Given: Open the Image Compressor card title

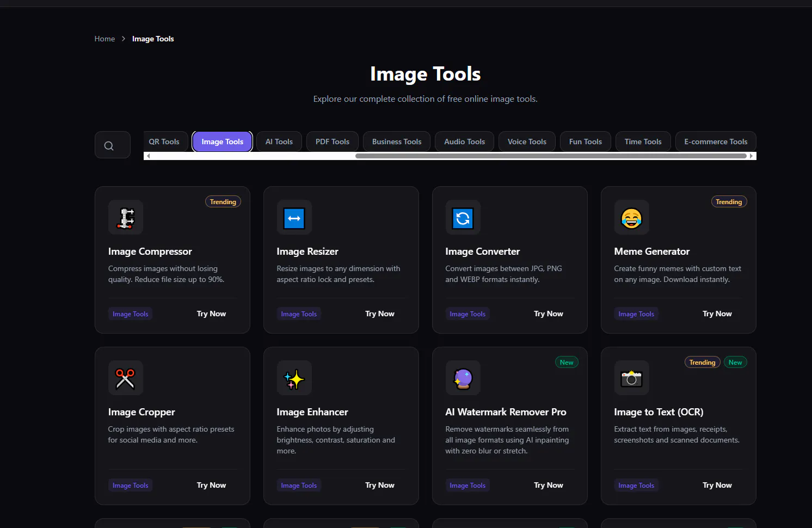Looking at the screenshot, I should (150, 251).
